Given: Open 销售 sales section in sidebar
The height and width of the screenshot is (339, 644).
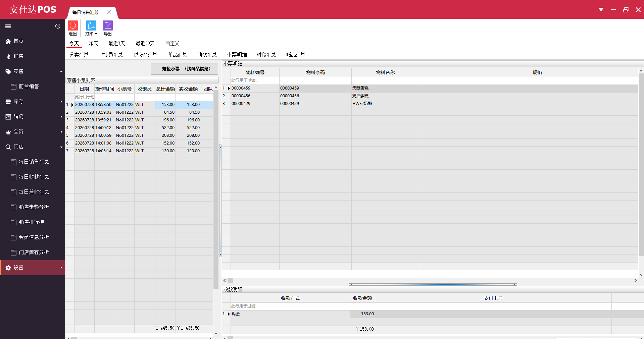Looking at the screenshot, I should pos(33,56).
